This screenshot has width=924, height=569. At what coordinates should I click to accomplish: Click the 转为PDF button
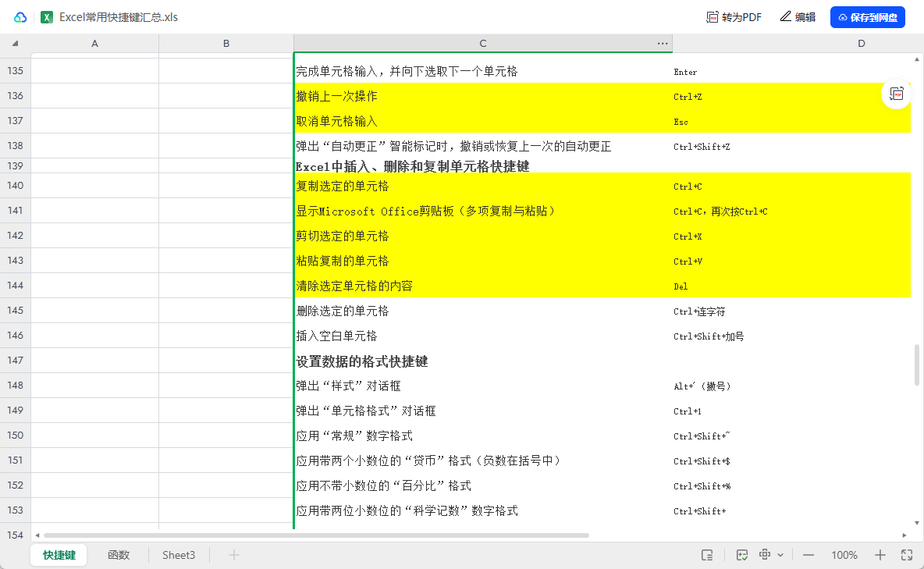(734, 17)
